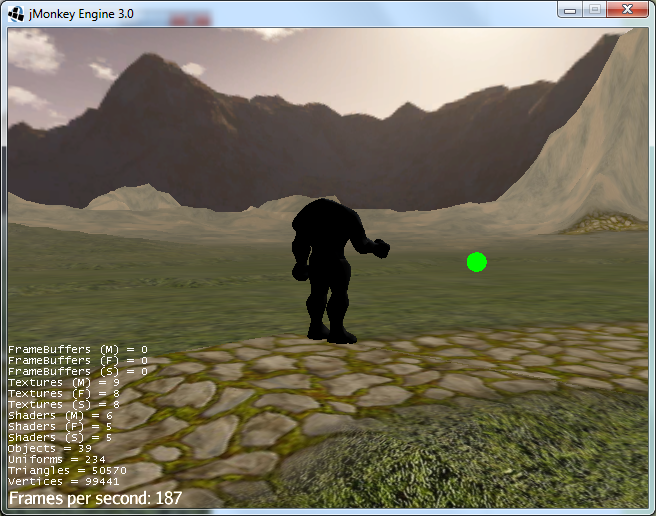Image resolution: width=656 pixels, height=516 pixels.
Task: Click the 'Shaders (M) = 6' stat line
Action: tap(60, 415)
